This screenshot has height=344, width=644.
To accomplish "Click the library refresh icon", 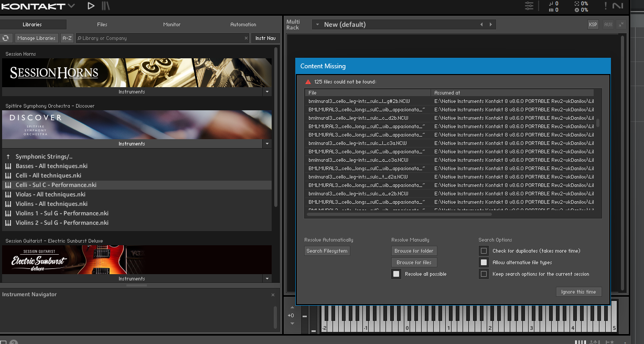I will click(x=6, y=38).
